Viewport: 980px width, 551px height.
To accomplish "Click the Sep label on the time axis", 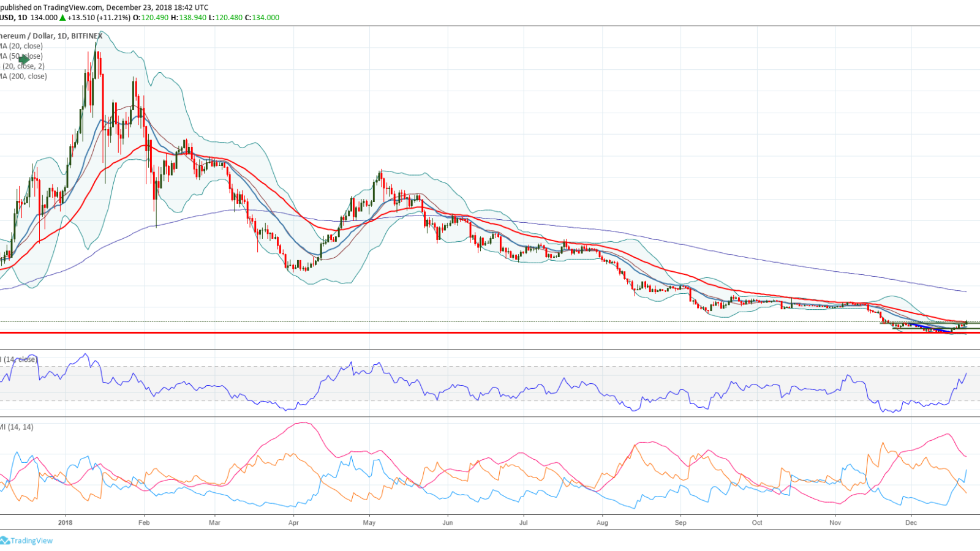I will pos(680,523).
